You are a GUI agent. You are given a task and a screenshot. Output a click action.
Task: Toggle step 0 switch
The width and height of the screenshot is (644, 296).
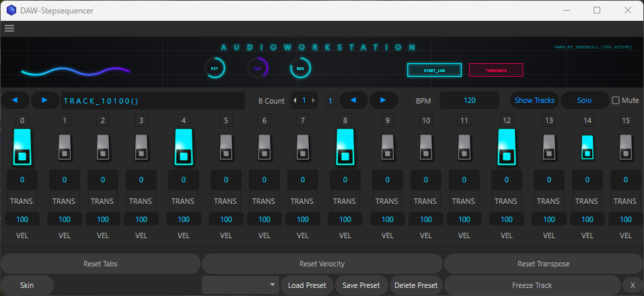coord(22,147)
